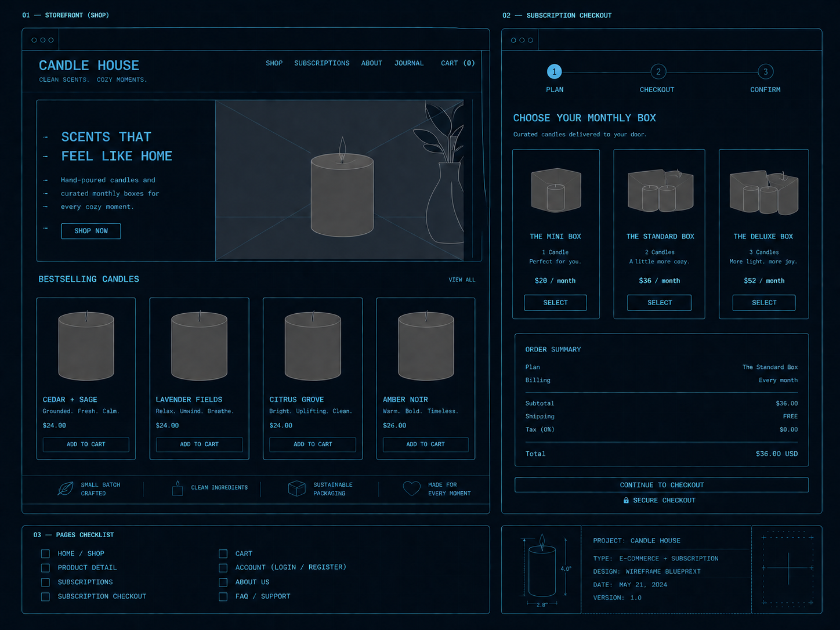
Task: Click the Shop Now button
Action: 91,231
